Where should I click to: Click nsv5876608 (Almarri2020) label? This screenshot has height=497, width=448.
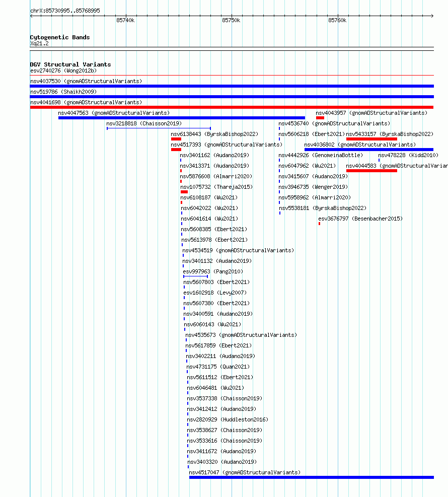click(x=216, y=176)
